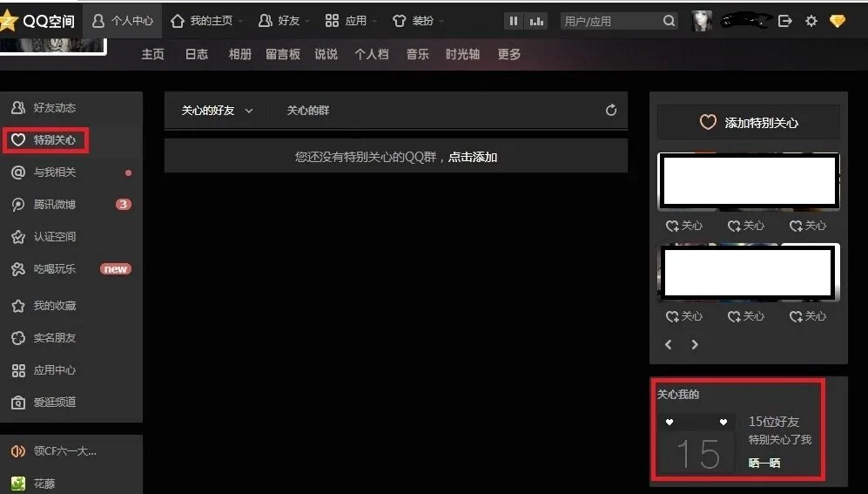This screenshot has height=494, width=868.
Task: Click the yellow diamond VIP icon
Action: (838, 21)
